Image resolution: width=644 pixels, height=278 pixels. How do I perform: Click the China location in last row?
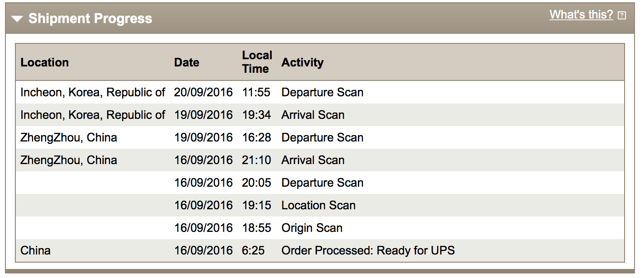tap(36, 250)
